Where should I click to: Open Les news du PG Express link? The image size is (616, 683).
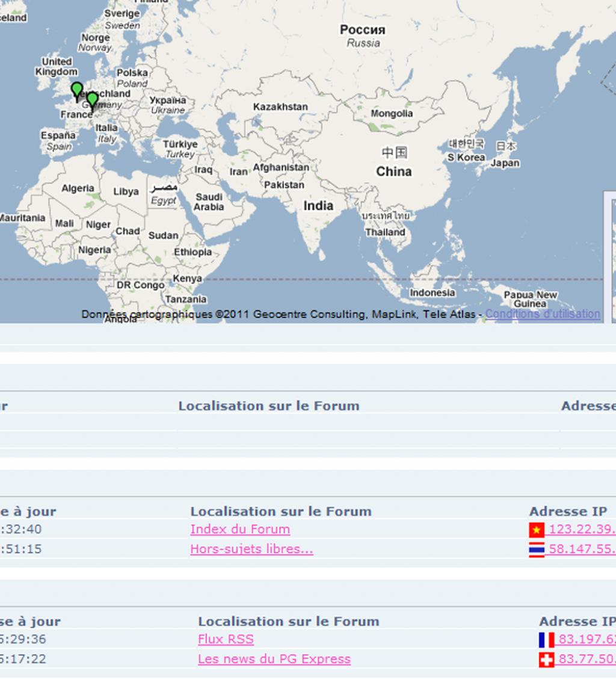coord(274,659)
